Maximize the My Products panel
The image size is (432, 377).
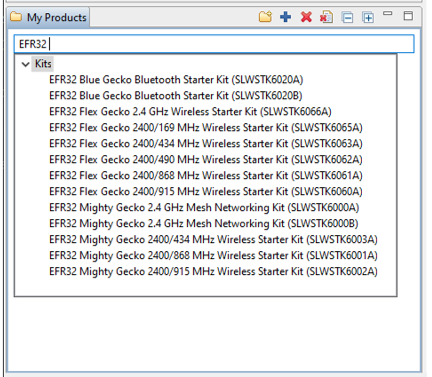408,16
